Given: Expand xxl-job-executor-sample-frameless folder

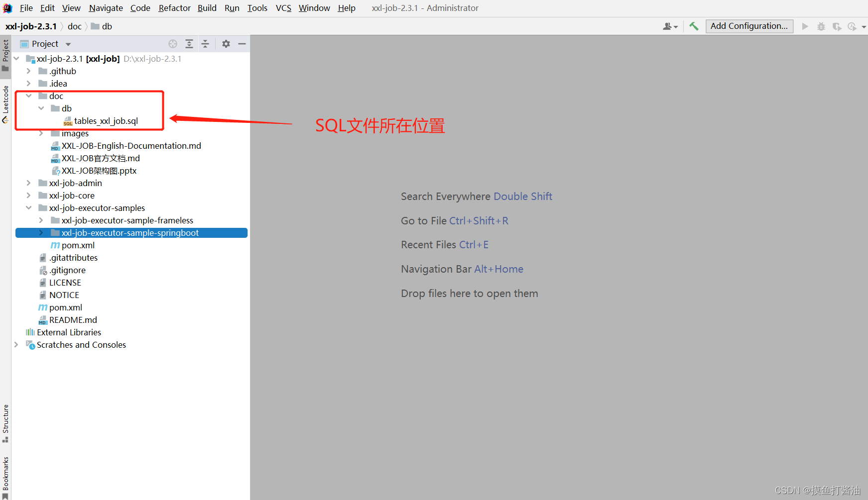Looking at the screenshot, I should [41, 220].
